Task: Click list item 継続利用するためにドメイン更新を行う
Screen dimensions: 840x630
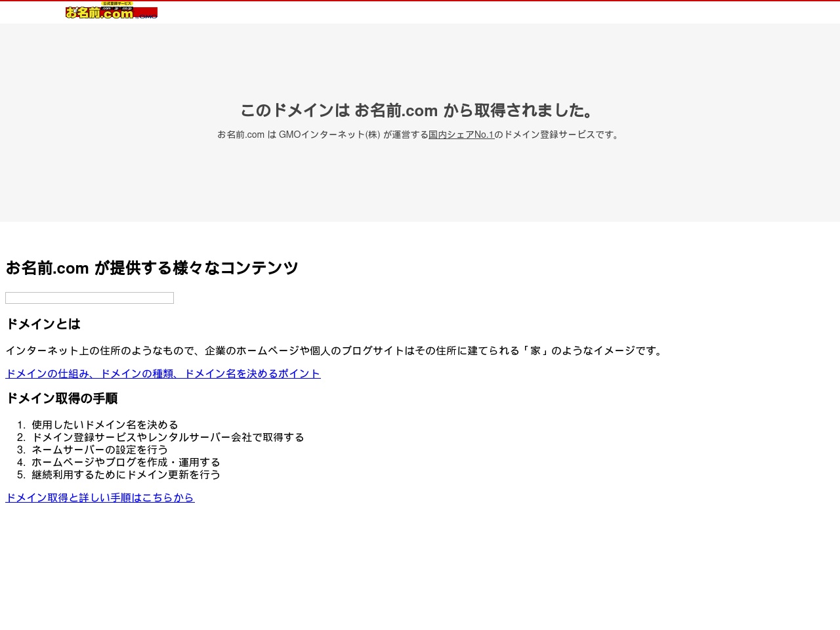Action: [126, 474]
